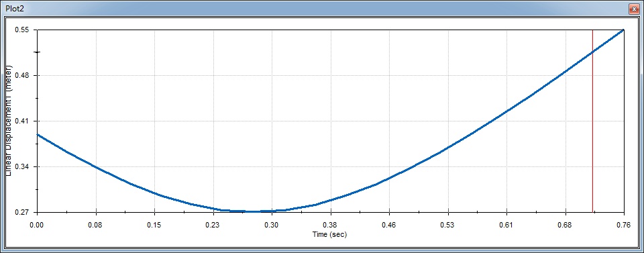The height and width of the screenshot is (253, 644).
Task: Click the 0.38 x-axis value
Action: coord(331,225)
